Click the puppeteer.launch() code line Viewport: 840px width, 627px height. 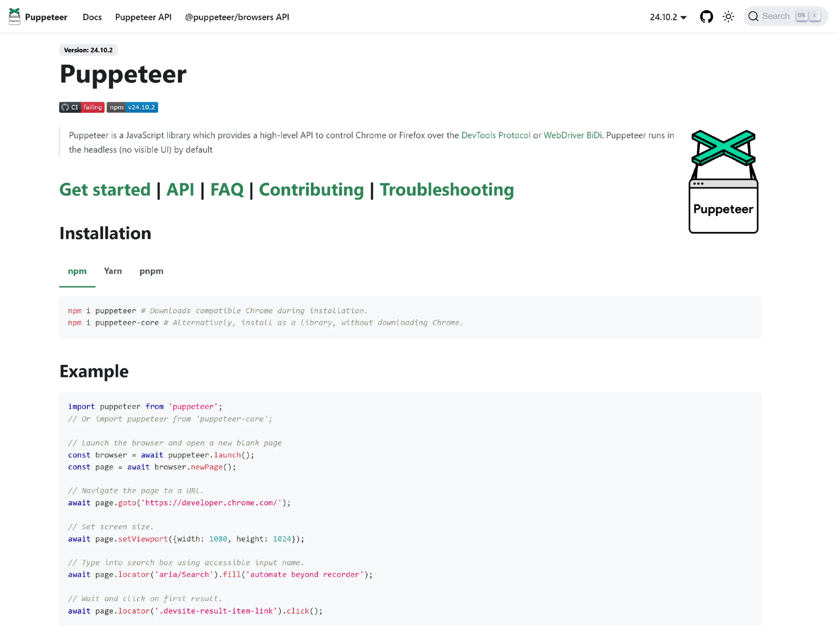point(161,455)
